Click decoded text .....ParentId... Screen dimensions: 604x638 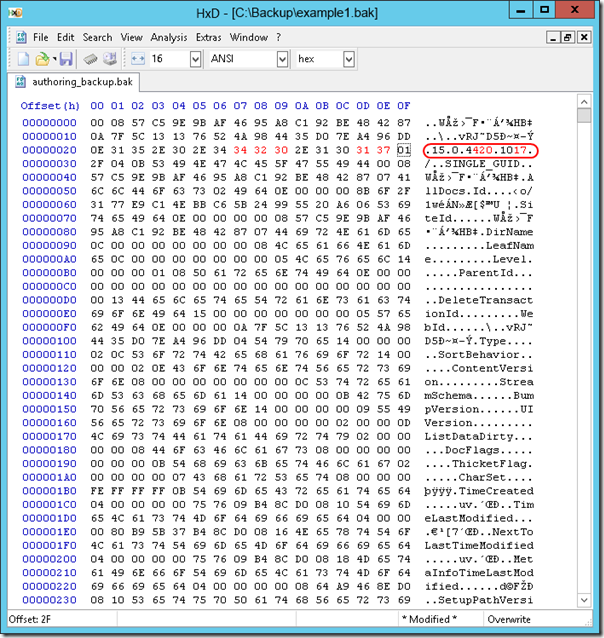[479, 273]
